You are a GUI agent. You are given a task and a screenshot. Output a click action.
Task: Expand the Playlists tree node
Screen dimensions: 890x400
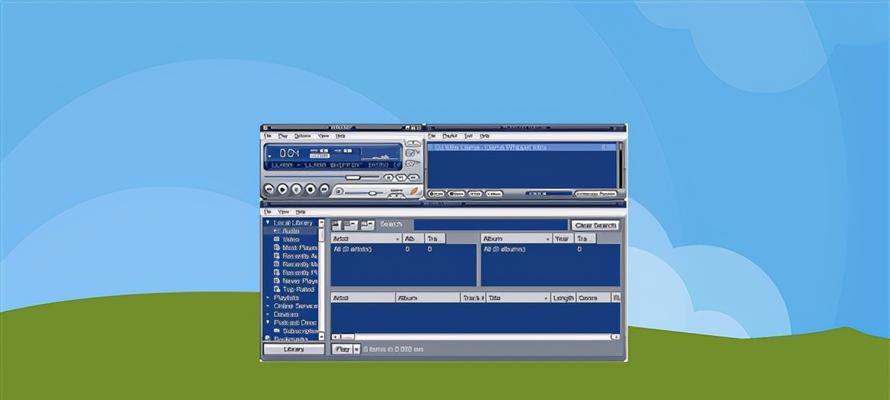click(267, 297)
